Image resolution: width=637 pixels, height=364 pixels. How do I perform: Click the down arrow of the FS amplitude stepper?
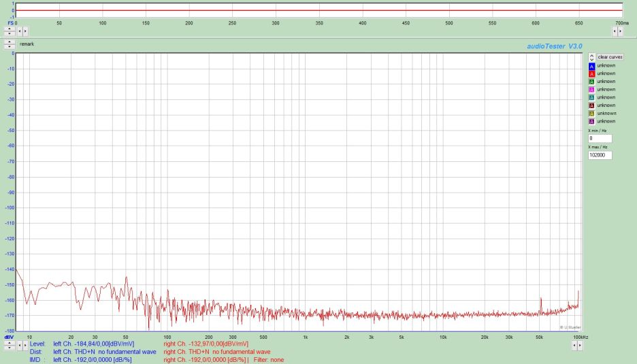[x=10, y=33]
